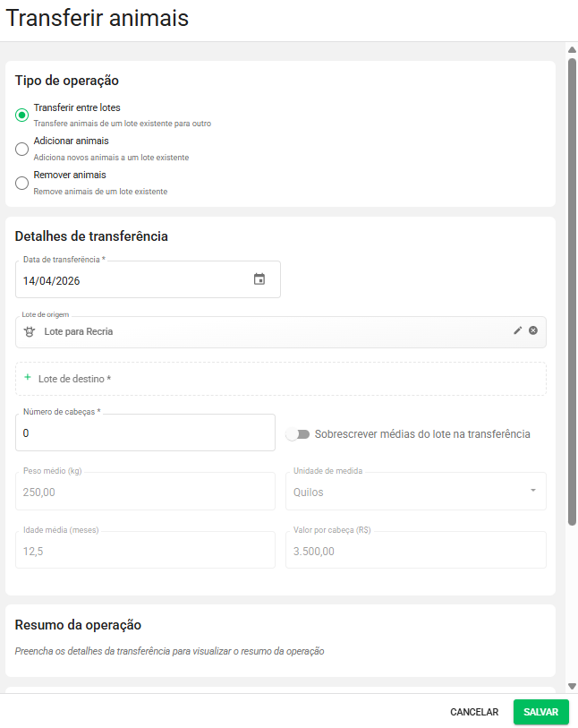Click the Data de transferência date field
Screen dimensions: 578x728
click(134, 280)
